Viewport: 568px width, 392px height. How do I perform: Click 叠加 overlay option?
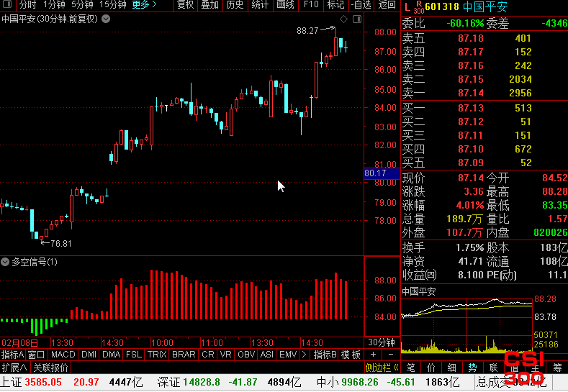click(x=210, y=5)
